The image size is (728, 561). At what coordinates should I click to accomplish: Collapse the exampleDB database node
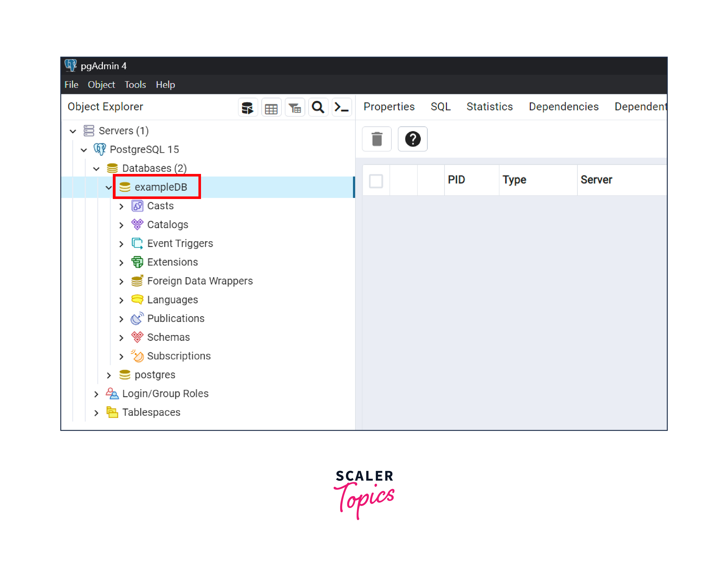coord(109,187)
